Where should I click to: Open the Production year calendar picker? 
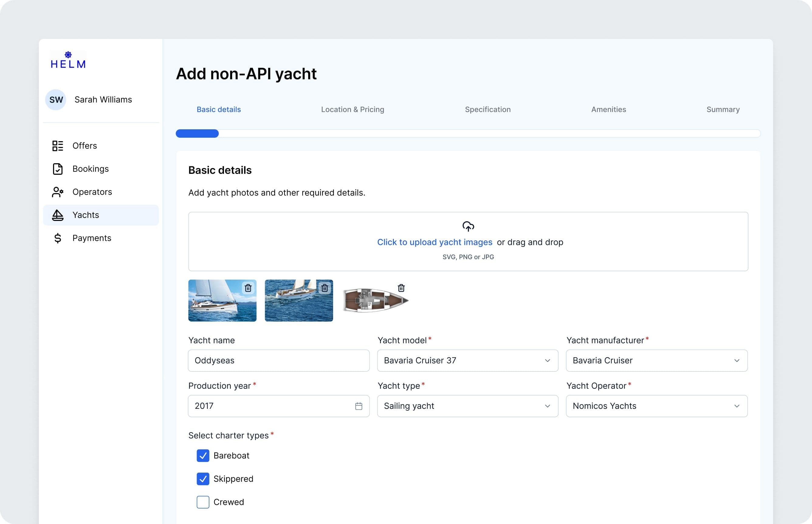(359, 406)
